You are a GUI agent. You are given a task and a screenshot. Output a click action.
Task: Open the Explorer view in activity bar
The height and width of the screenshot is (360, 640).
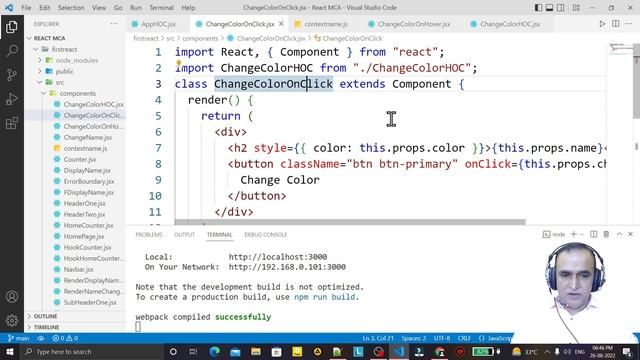click(x=12, y=27)
